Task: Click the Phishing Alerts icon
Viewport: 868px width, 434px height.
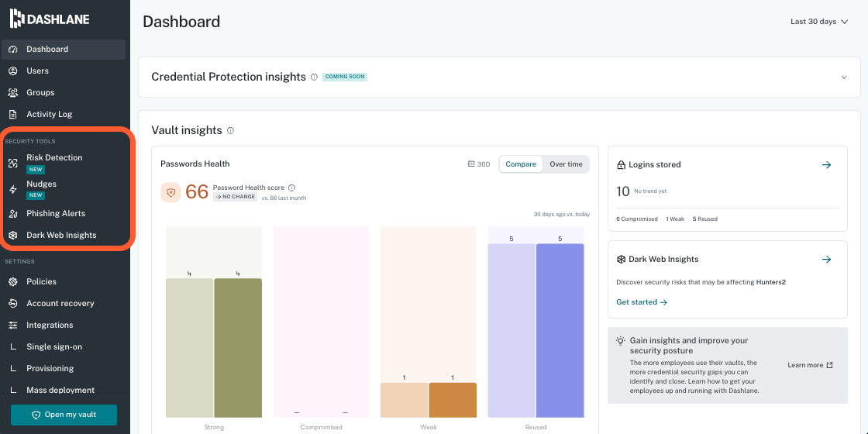Action: point(14,214)
